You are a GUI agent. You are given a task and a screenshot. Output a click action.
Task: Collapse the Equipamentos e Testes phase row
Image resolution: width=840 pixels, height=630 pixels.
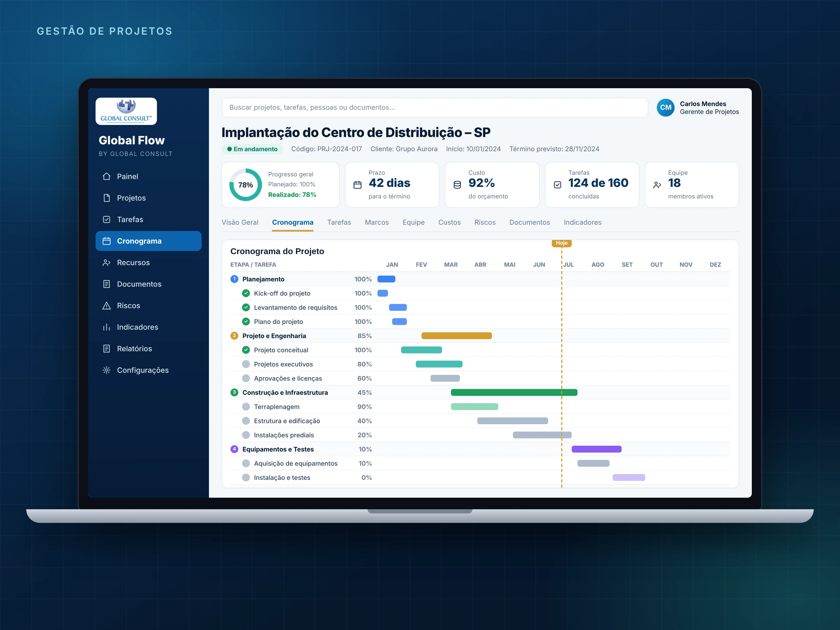[x=480, y=449]
